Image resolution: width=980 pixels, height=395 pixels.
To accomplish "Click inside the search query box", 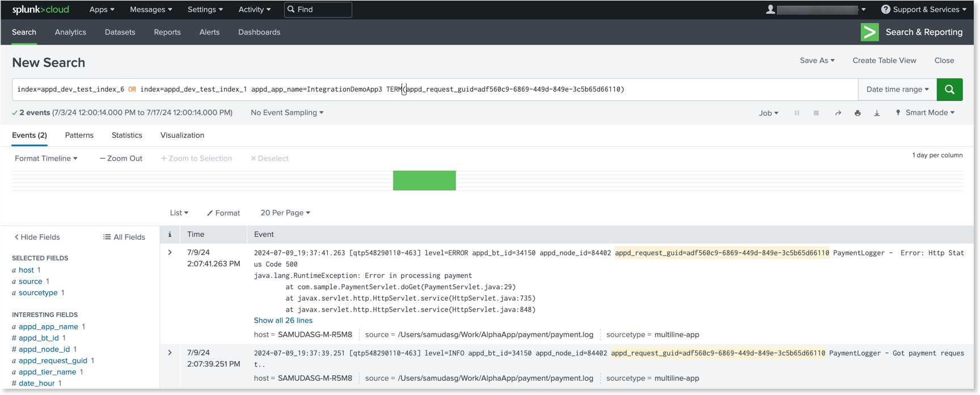I will pos(435,90).
